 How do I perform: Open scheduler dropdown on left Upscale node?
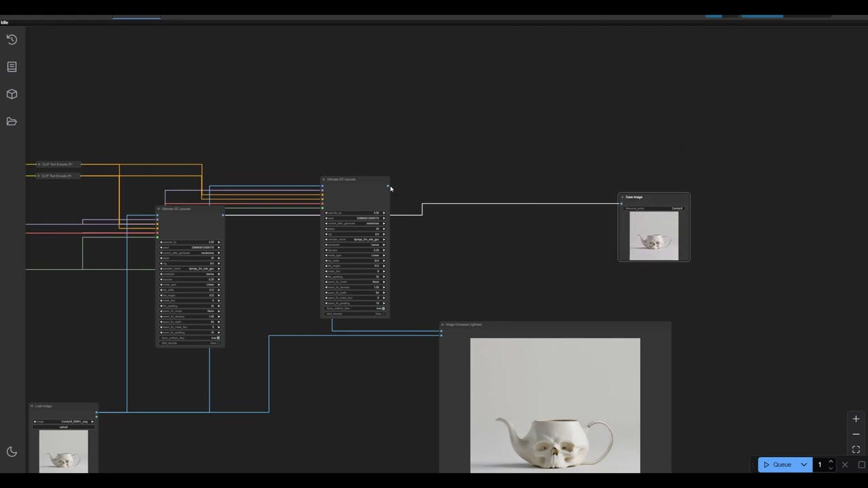click(190, 274)
